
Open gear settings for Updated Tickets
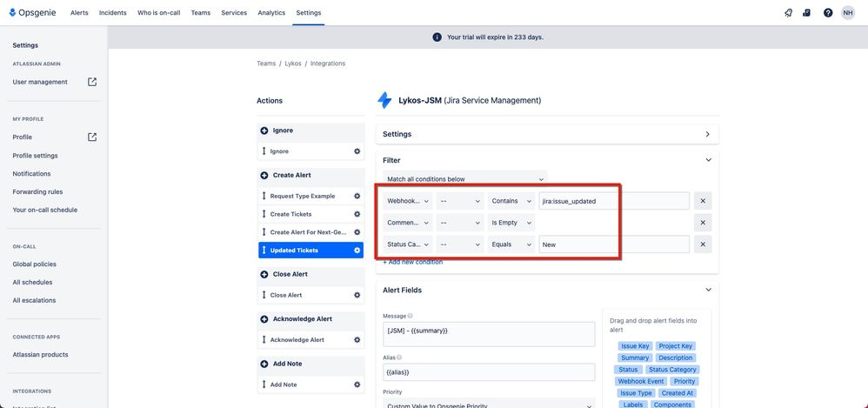pos(357,251)
